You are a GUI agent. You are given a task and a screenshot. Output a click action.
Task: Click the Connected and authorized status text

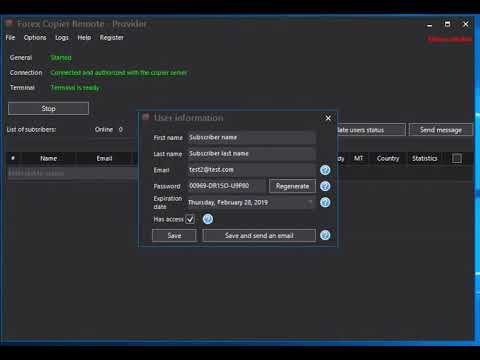[119, 73]
